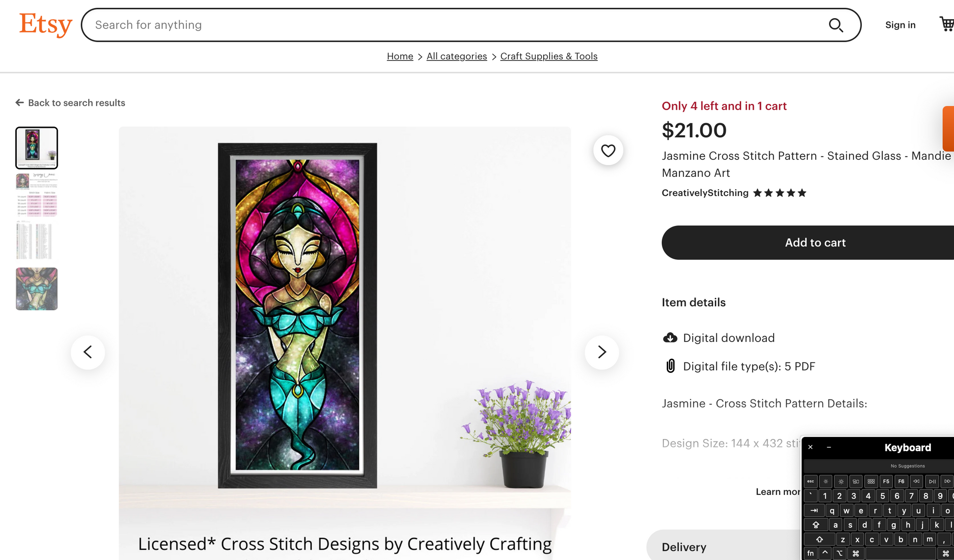Screen dimensions: 954x560
Task: Click the Etsy logo
Action: coord(46,24)
